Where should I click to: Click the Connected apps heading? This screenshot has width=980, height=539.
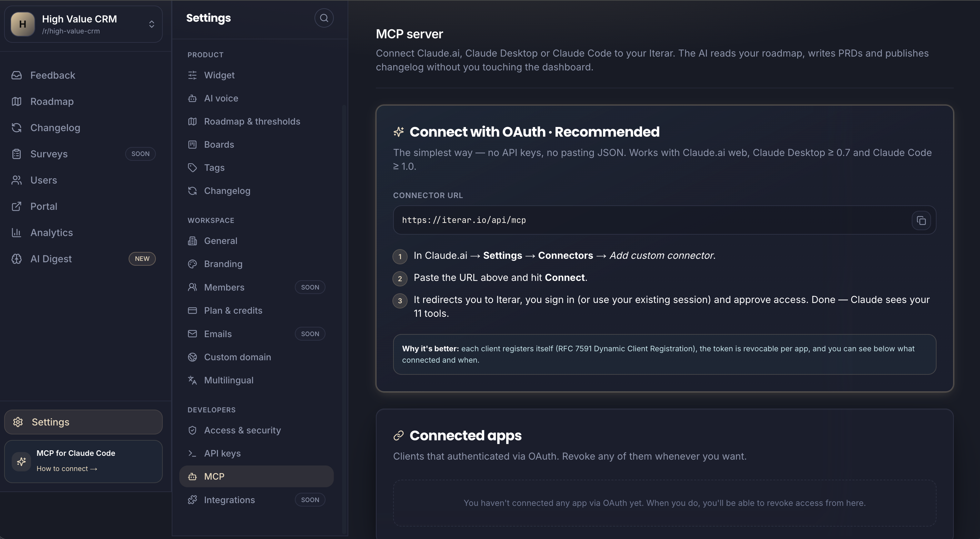pos(465,435)
